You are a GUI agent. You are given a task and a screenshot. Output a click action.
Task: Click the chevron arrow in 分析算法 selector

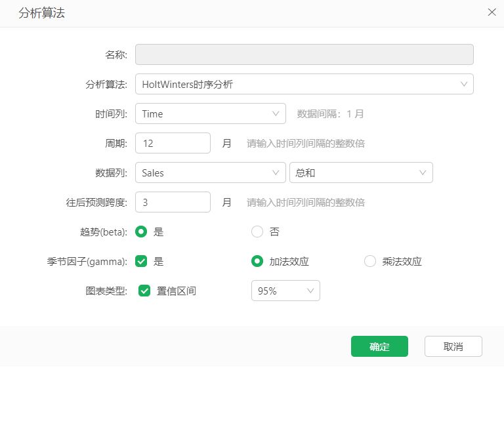click(x=464, y=84)
